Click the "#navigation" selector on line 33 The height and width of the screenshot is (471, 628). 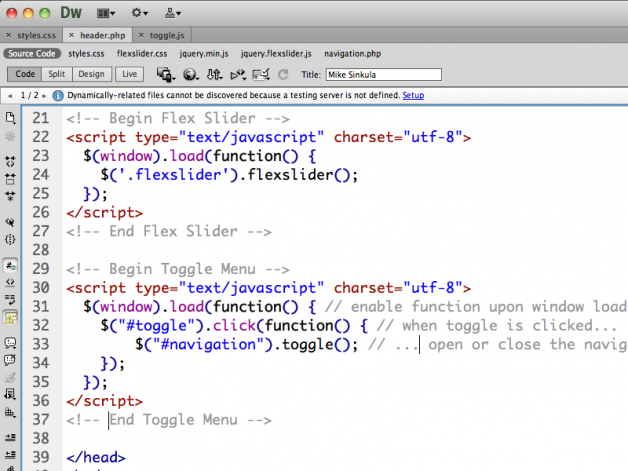click(x=208, y=344)
